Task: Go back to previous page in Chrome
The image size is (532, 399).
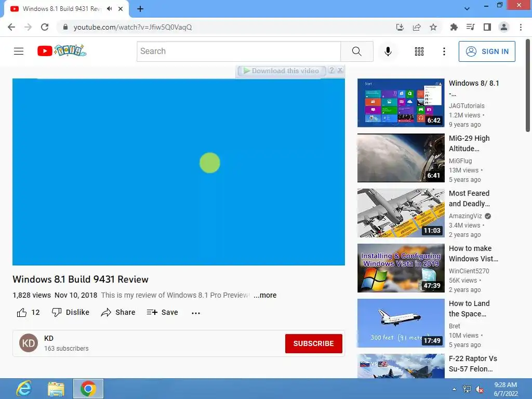Action: [11, 27]
